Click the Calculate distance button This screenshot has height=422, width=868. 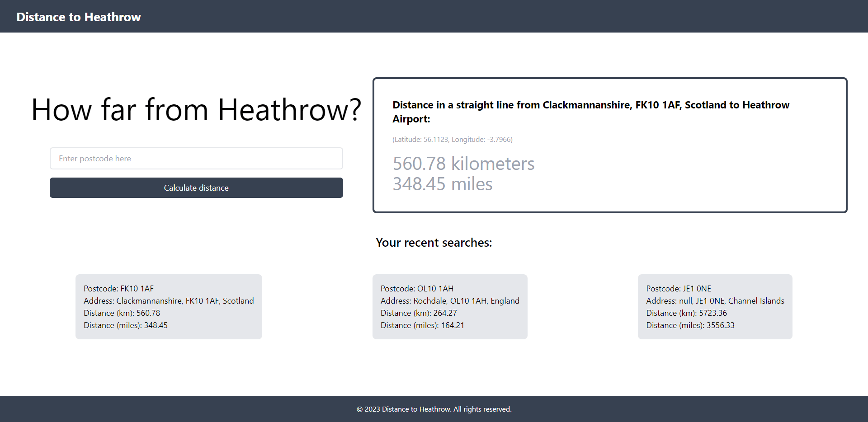196,188
